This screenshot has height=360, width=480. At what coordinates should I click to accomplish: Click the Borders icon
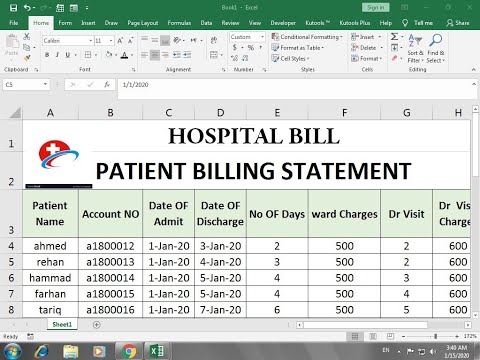pos(88,55)
